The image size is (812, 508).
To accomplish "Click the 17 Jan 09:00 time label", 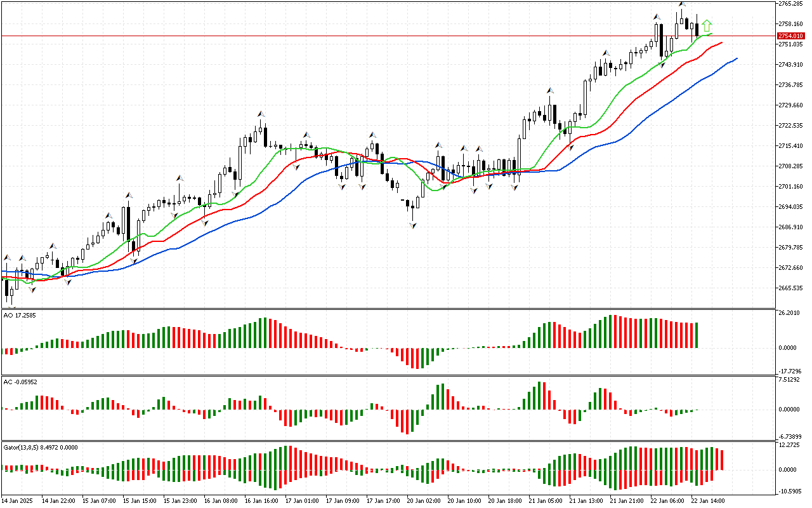I will tap(343, 501).
